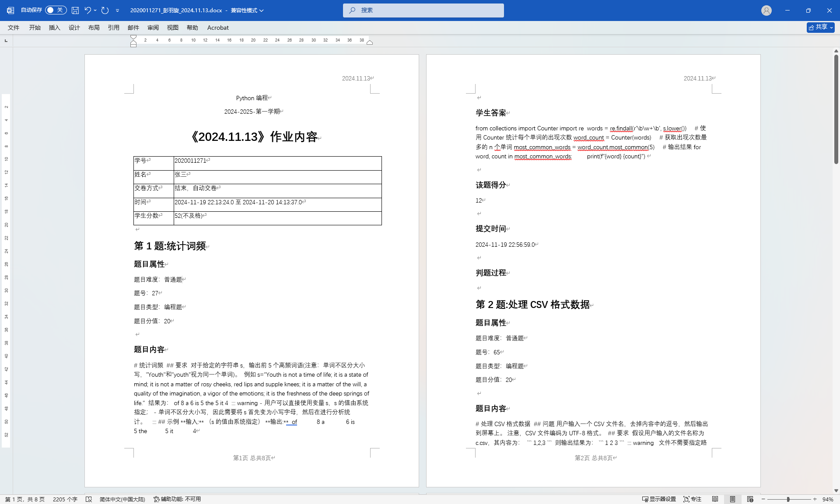The image size is (840, 504).
Task: Click the tab stop selector in ruler corner
Action: coord(6,41)
